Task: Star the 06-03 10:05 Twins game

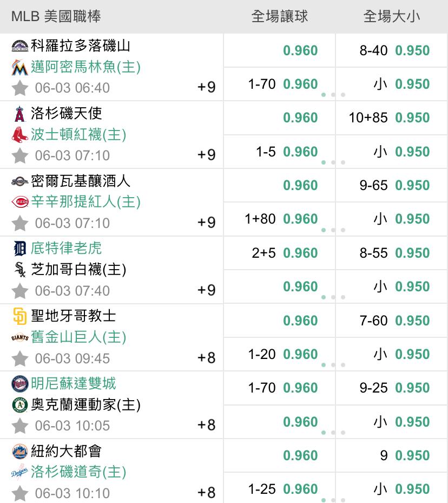Action: [x=20, y=426]
